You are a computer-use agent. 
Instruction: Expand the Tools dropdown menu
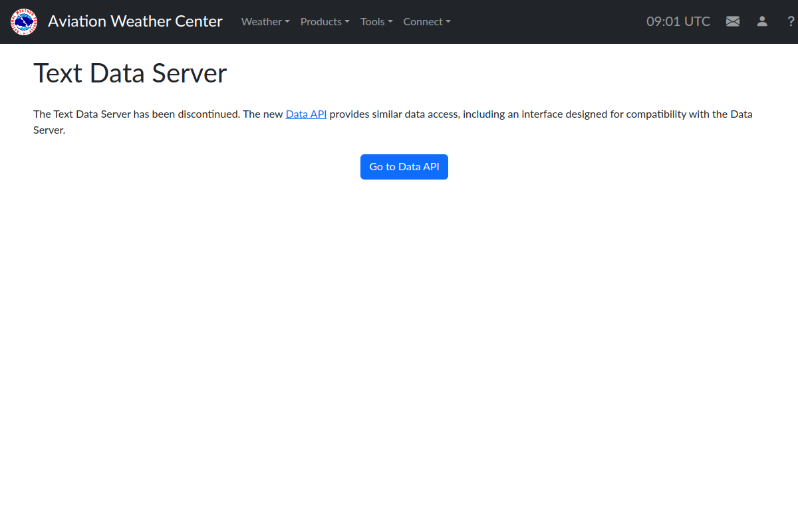click(x=376, y=21)
